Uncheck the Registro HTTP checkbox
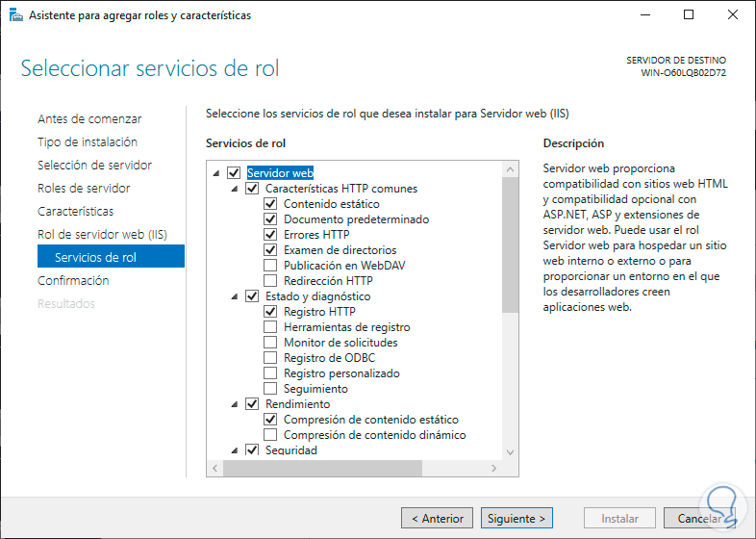The image size is (756, 539). coord(270,312)
